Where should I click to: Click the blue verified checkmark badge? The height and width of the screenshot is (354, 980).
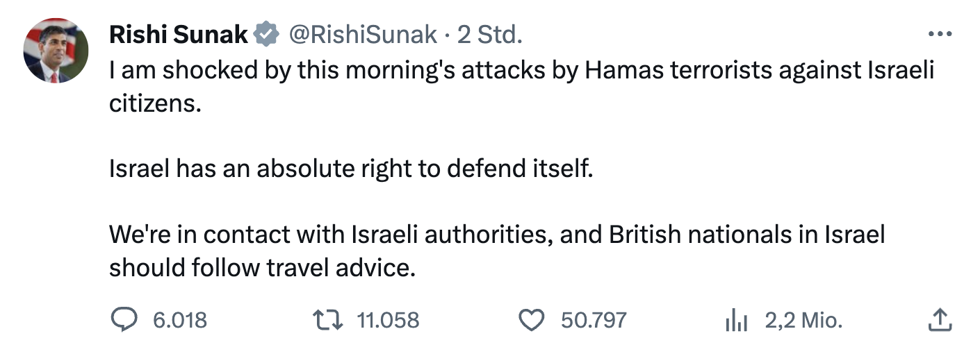[267, 34]
